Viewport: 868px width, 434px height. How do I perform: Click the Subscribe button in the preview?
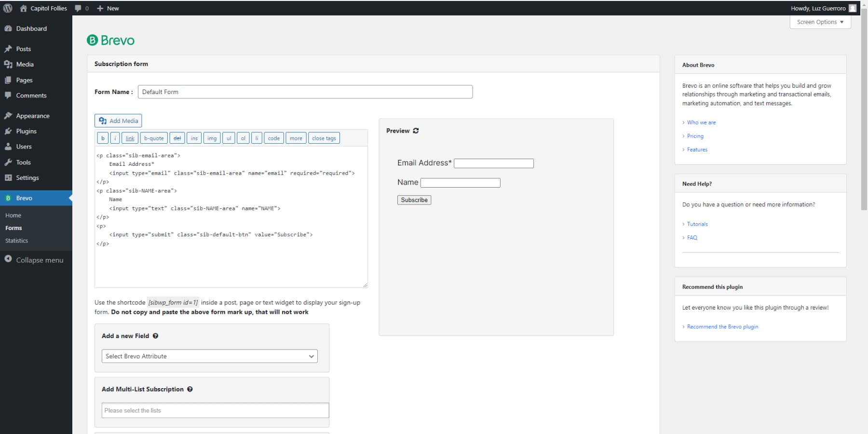(x=413, y=200)
